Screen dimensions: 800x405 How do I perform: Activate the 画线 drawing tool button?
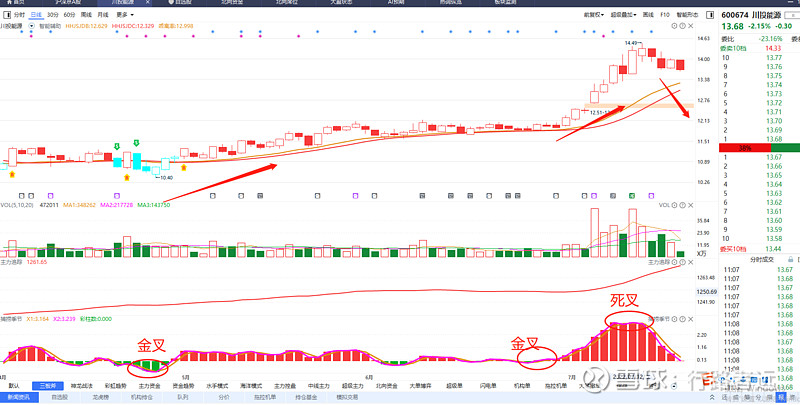tap(648, 16)
